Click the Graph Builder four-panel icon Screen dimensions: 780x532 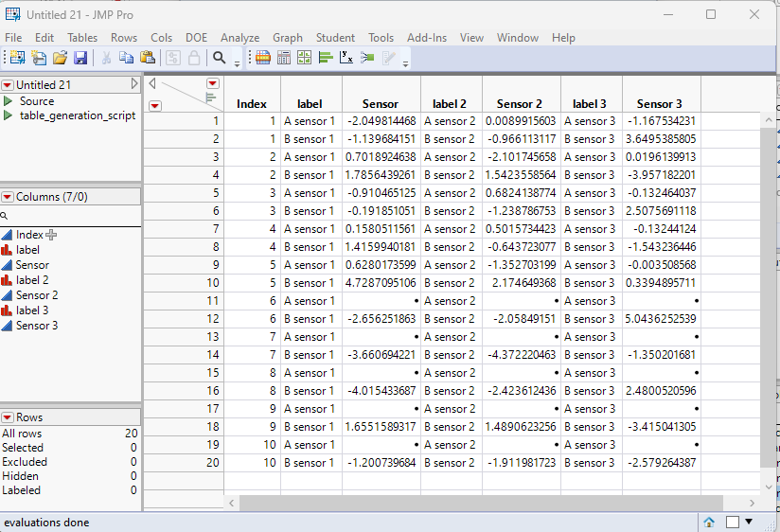305,58
